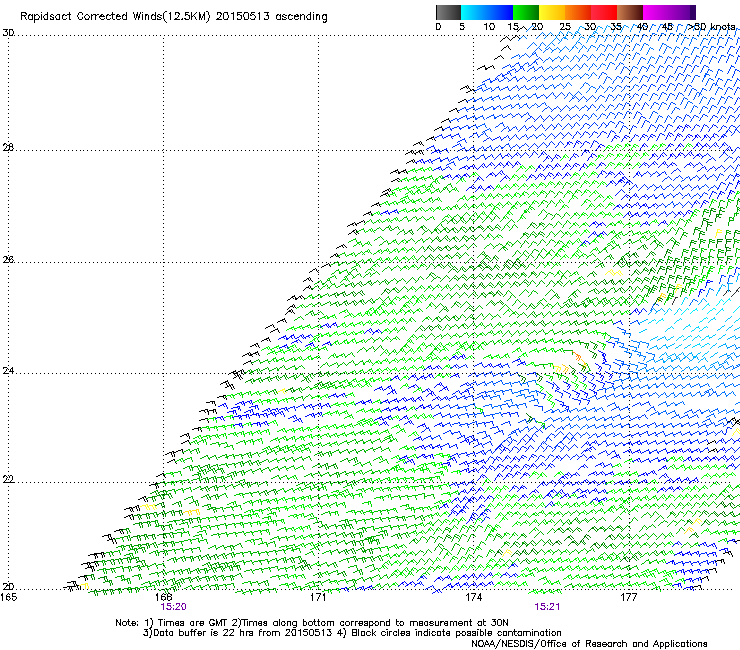Click latitude label '22' on left axis
Viewport: 740px width, 650px height.
click(x=8, y=479)
